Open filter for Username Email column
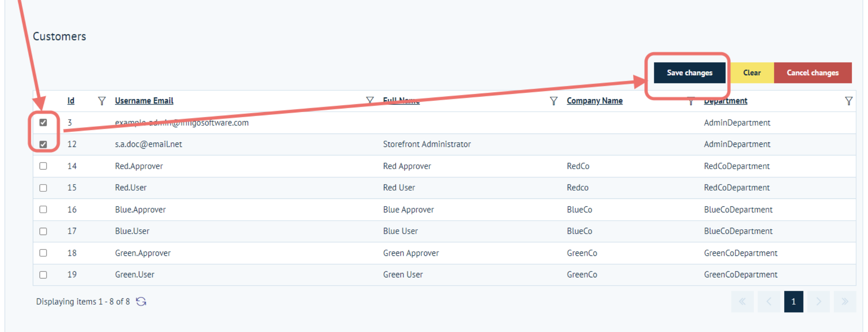Image resolution: width=868 pixels, height=332 pixels. (x=370, y=100)
